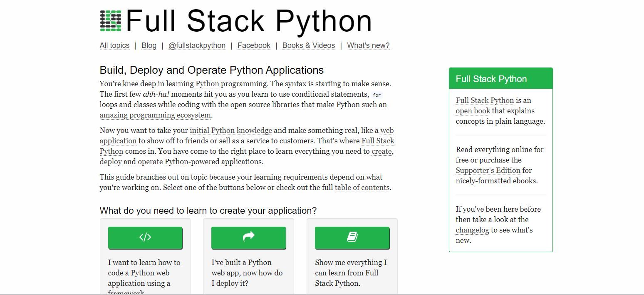Click the Build, Deploy and Operate heading
The width and height of the screenshot is (644, 295).
pos(212,70)
